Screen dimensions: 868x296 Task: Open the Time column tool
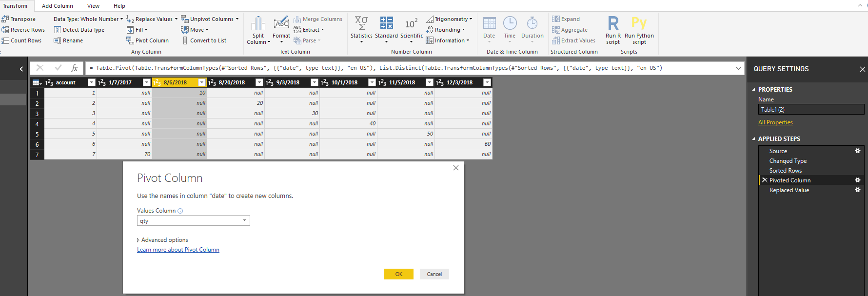click(x=510, y=29)
